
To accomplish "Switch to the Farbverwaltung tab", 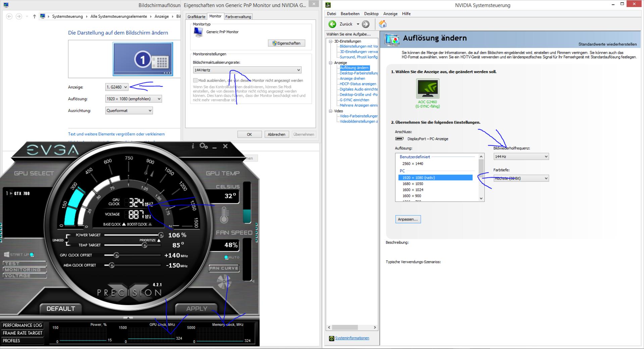I will (238, 17).
